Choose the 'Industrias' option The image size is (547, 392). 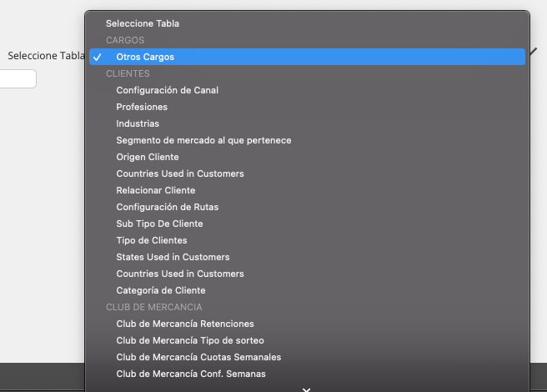(307, 124)
